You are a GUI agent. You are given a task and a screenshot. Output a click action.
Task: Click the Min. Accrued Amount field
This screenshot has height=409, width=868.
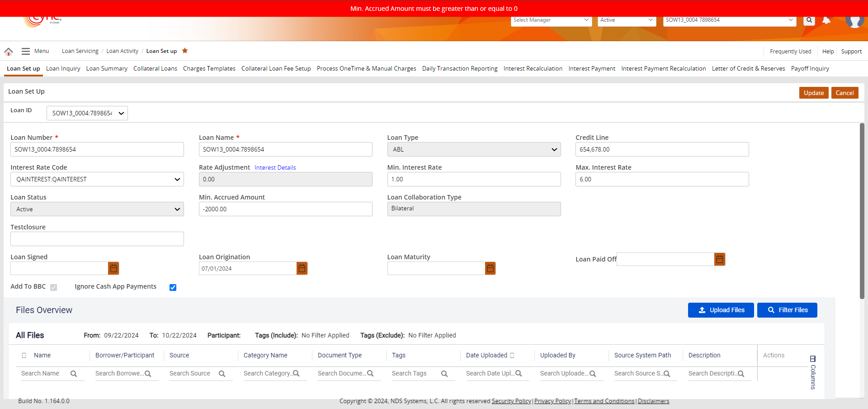click(285, 209)
